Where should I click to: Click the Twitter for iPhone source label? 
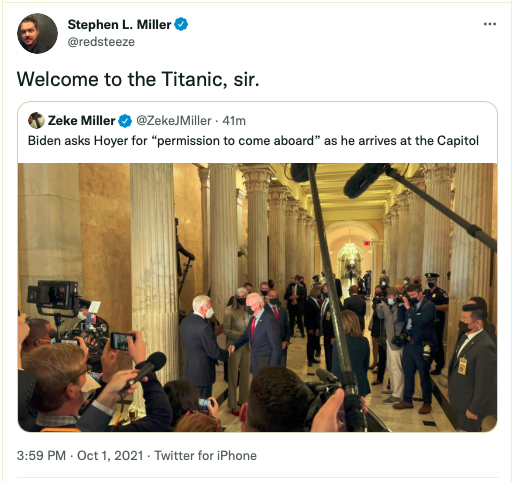205,456
